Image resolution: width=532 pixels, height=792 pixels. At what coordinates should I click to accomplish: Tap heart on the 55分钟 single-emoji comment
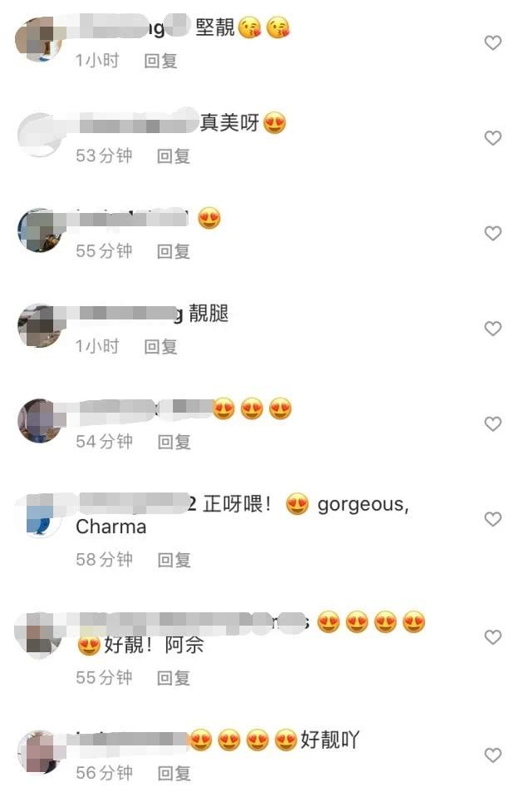(x=493, y=233)
